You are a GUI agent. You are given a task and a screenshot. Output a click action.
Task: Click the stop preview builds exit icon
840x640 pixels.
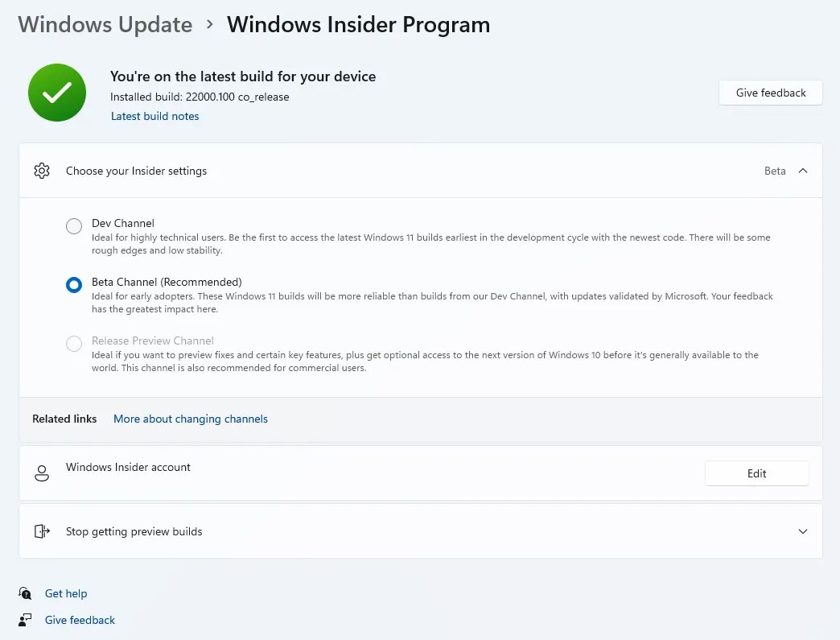point(42,531)
